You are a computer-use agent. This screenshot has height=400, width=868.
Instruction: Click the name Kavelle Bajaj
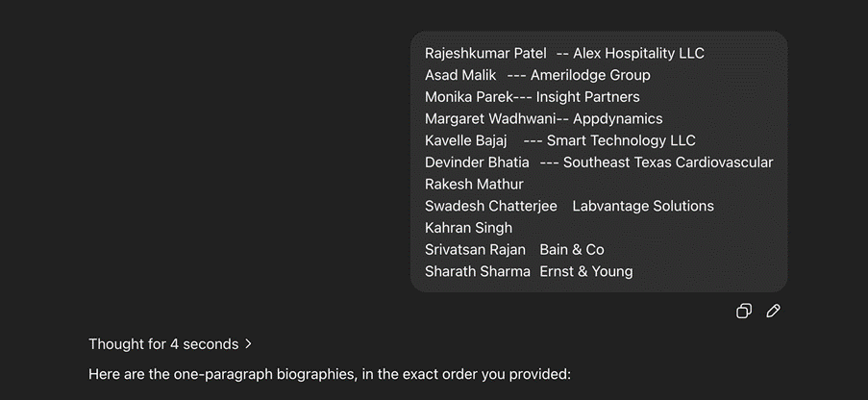coord(465,140)
